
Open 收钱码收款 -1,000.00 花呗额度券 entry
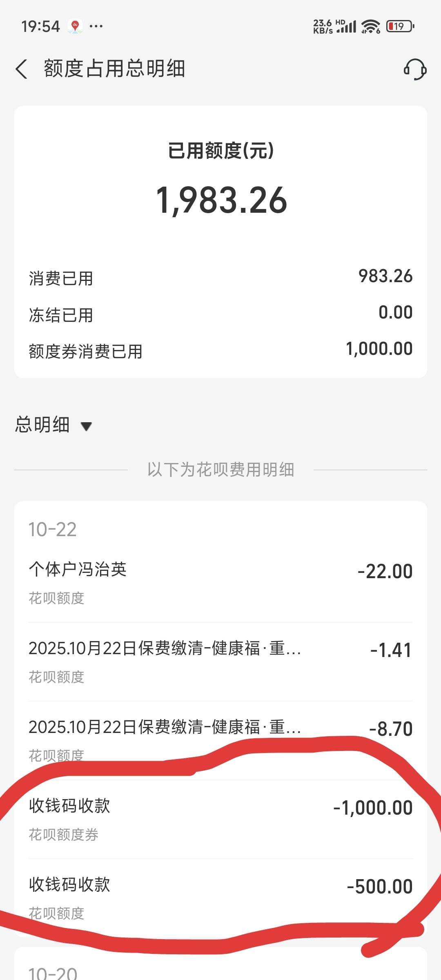pos(220,818)
